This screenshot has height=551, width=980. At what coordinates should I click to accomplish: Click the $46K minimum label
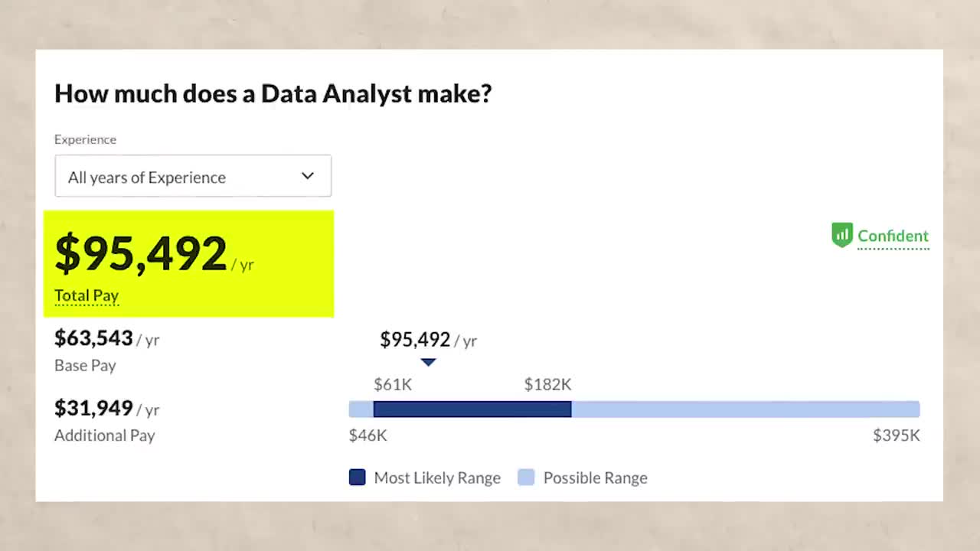point(368,435)
